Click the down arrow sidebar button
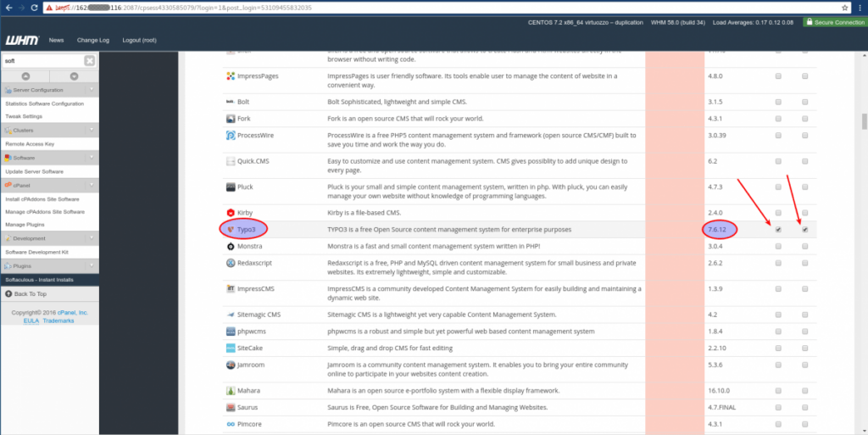Viewport: 868px width, 435px height. [x=75, y=76]
